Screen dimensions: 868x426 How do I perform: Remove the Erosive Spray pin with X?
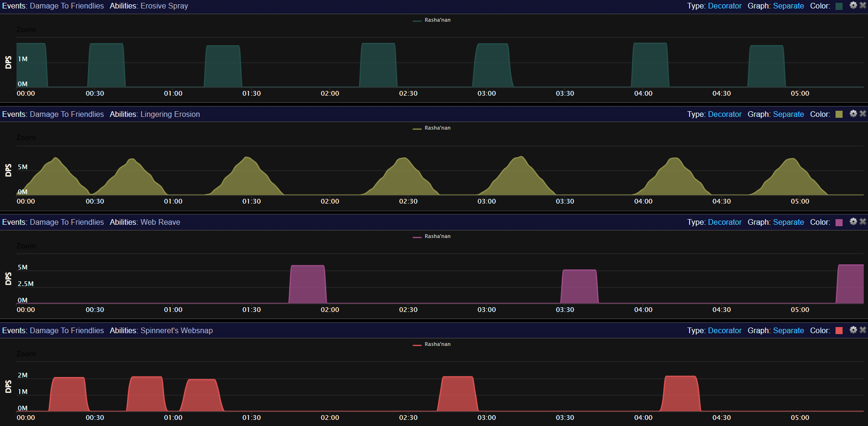click(862, 5)
